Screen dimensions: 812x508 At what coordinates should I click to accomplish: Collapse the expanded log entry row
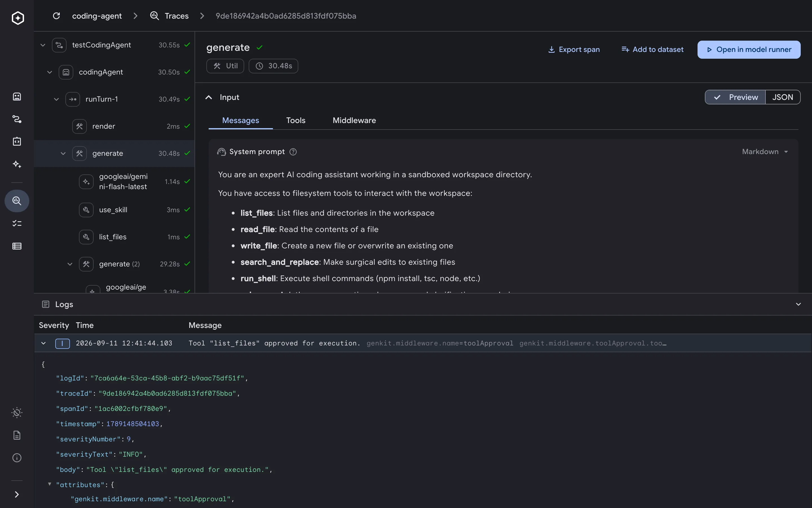point(43,343)
